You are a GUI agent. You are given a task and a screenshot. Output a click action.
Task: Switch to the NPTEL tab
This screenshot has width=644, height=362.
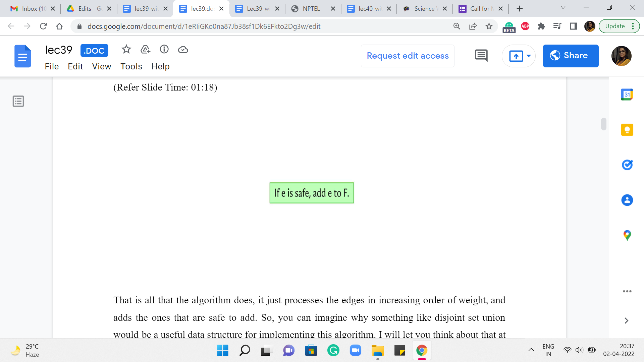311,9
